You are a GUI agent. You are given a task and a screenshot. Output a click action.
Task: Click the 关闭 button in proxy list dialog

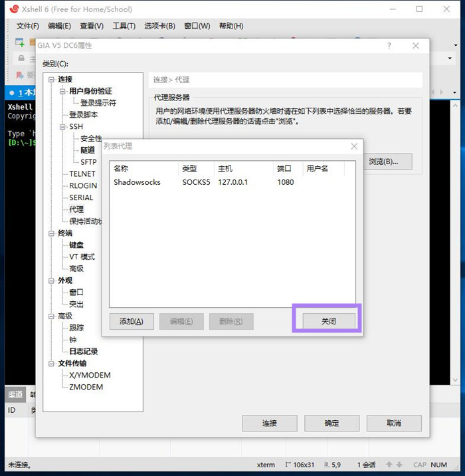[329, 321]
